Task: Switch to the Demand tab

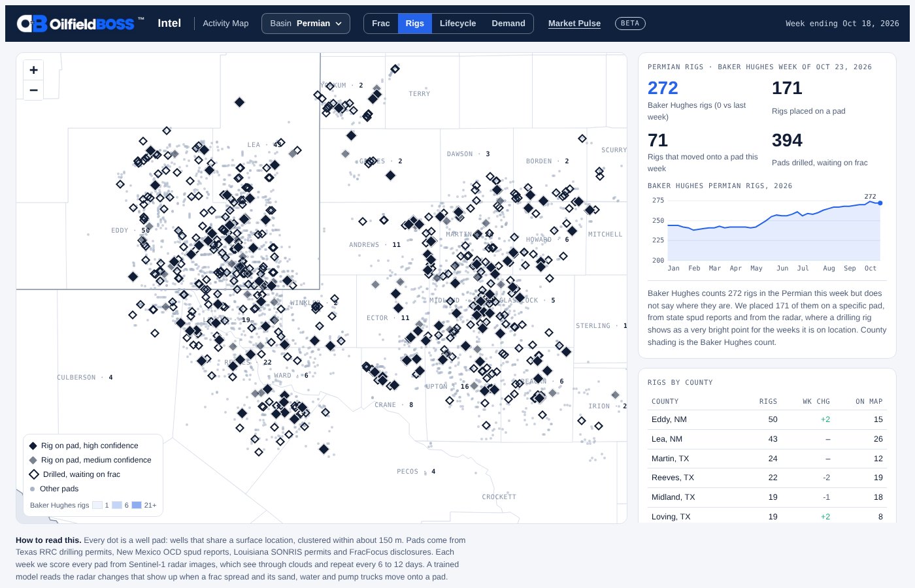Action: point(508,24)
